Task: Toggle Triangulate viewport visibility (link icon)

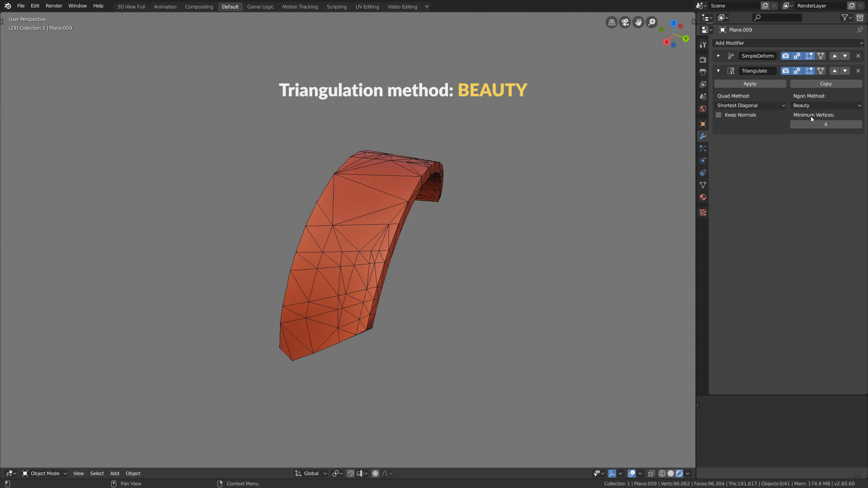Action: (797, 71)
